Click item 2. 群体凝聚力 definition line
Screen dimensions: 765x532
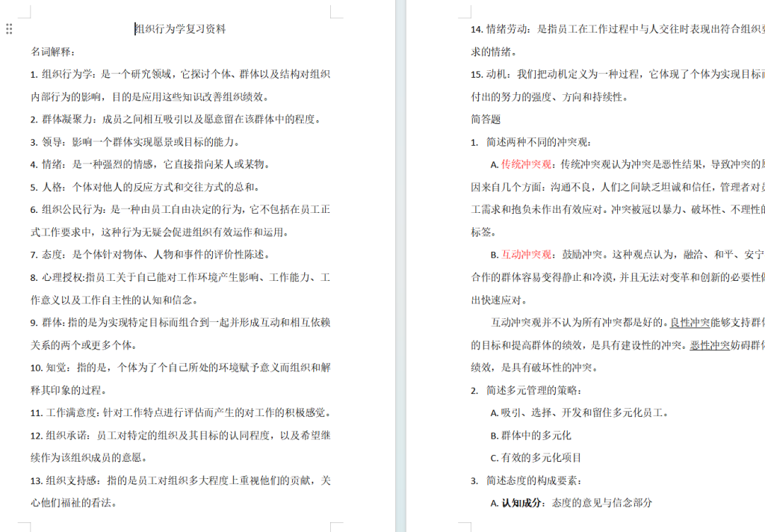(176, 120)
